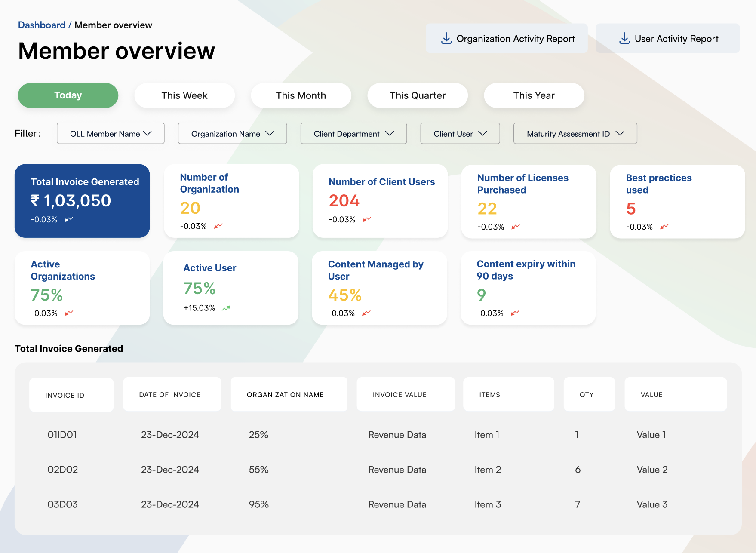Screen dimensions: 756x553
Task: Click the red trend arrow on Number of Organization
Action: pos(218,225)
